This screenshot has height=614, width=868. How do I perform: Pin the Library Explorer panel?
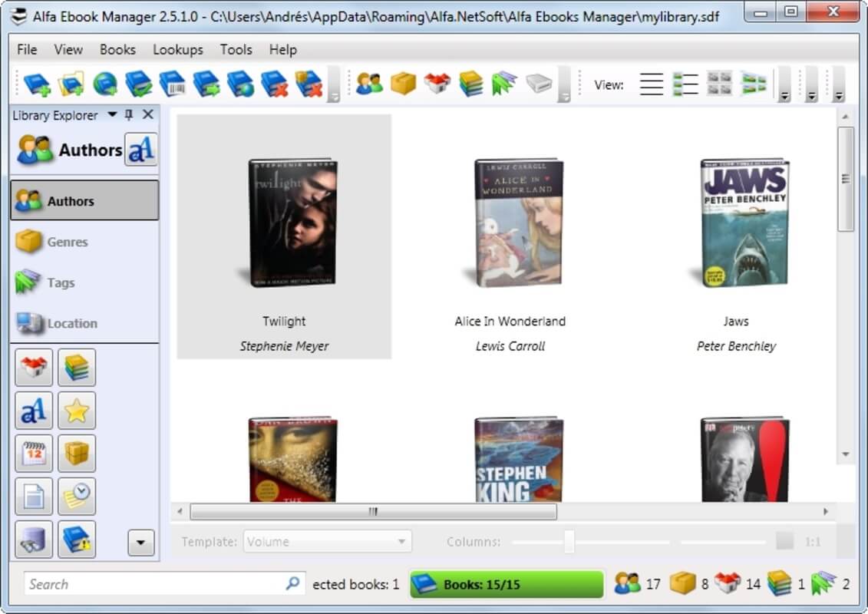(129, 115)
